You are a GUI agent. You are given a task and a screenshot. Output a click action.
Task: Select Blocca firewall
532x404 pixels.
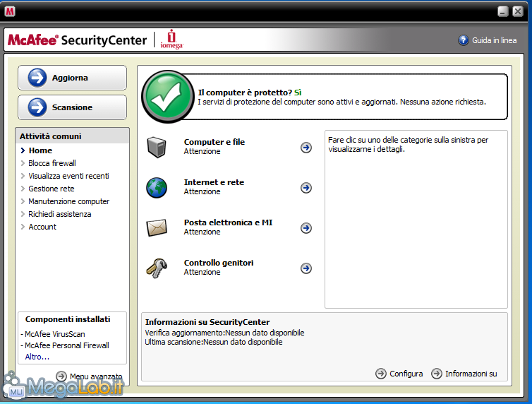(x=52, y=163)
